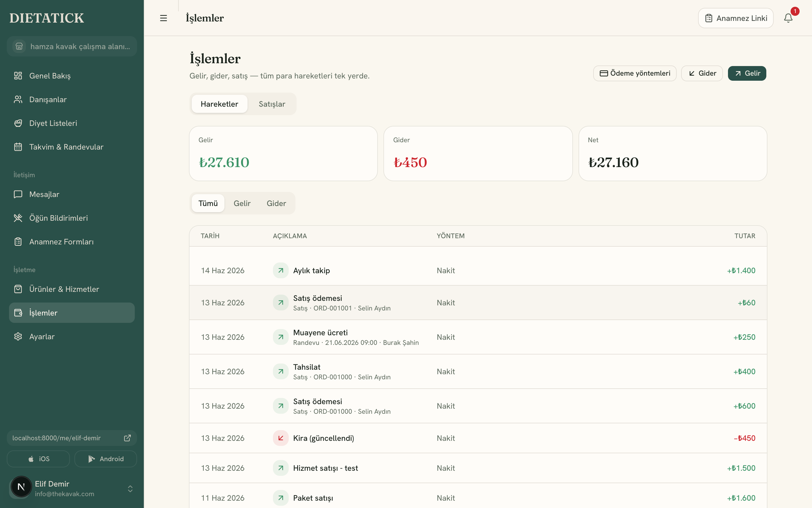The image size is (812, 508).
Task: Click the Android app button
Action: pos(106,459)
